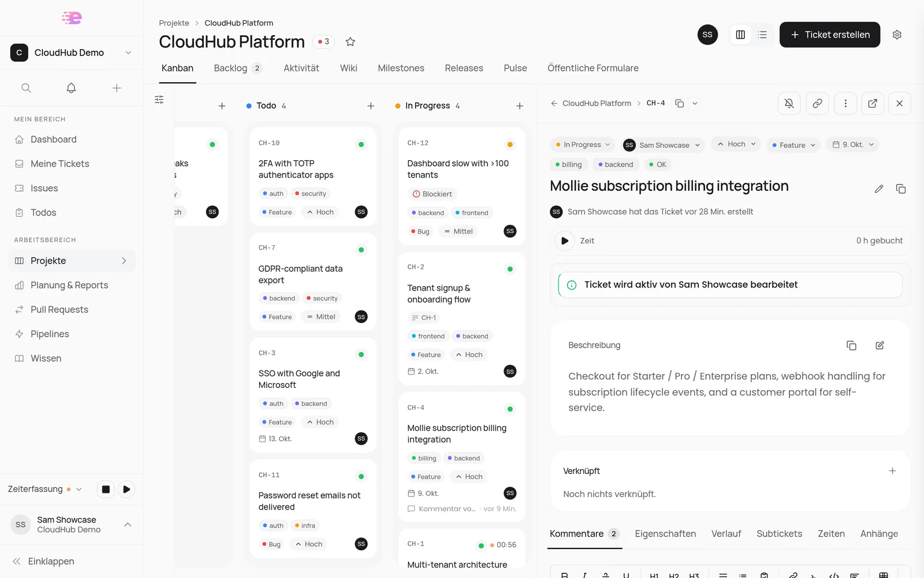Viewport: 924px width, 578px height.
Task: Add a linked item in Verknüpft
Action: point(892,471)
